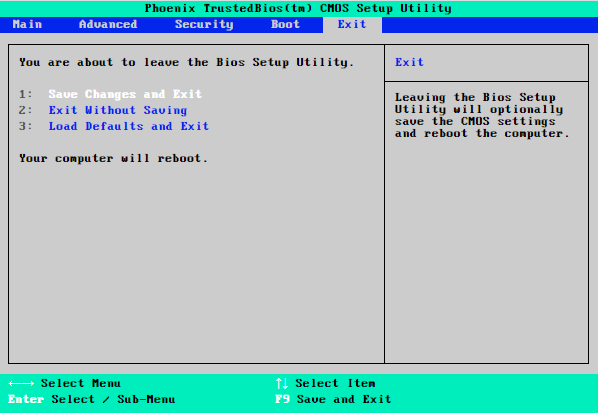
Task: Click the Save and Exit footer label
Action: click(344, 399)
